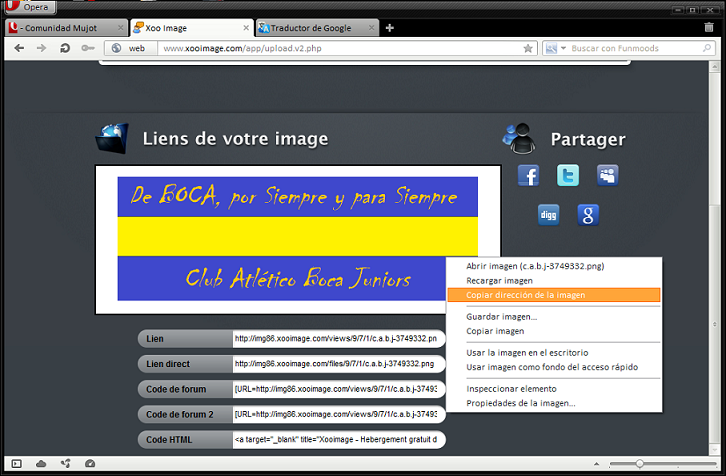Screen dimensions: 726x476
Task: Bookmark page using the star icon
Action: coord(528,48)
